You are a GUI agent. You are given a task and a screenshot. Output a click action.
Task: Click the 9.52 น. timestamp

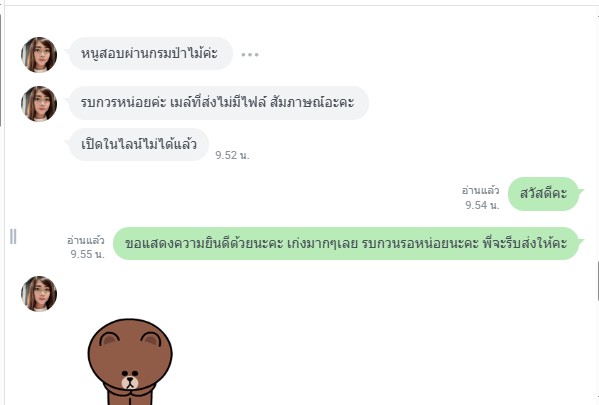click(232, 155)
